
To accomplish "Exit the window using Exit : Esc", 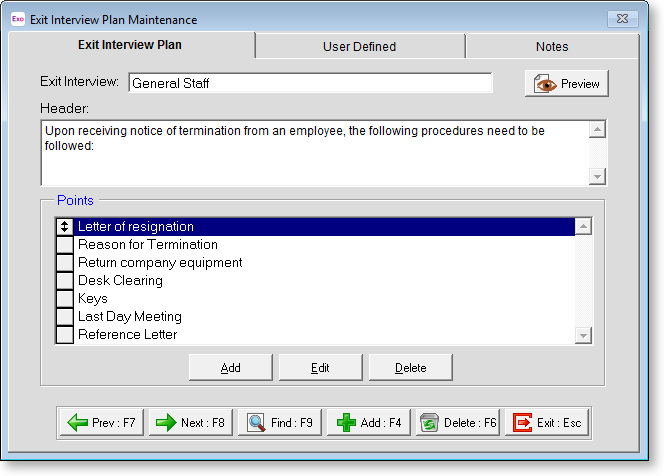I will tap(548, 423).
